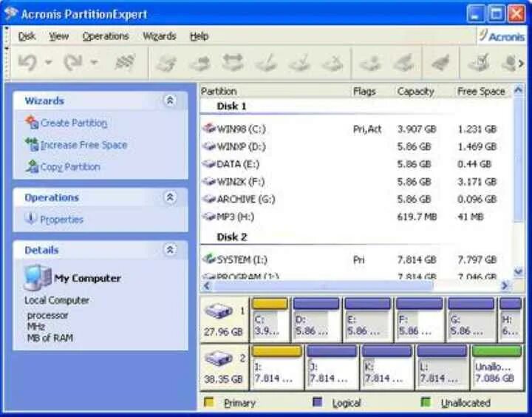The image size is (532, 417).
Task: Click the Unallocated green legend swatch
Action: [x=426, y=402]
